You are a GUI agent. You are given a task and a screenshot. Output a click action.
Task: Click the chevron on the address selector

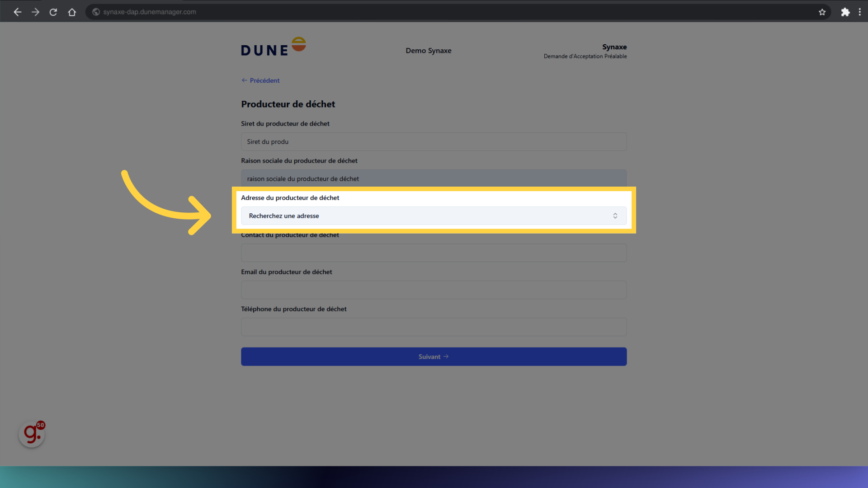[x=615, y=216]
